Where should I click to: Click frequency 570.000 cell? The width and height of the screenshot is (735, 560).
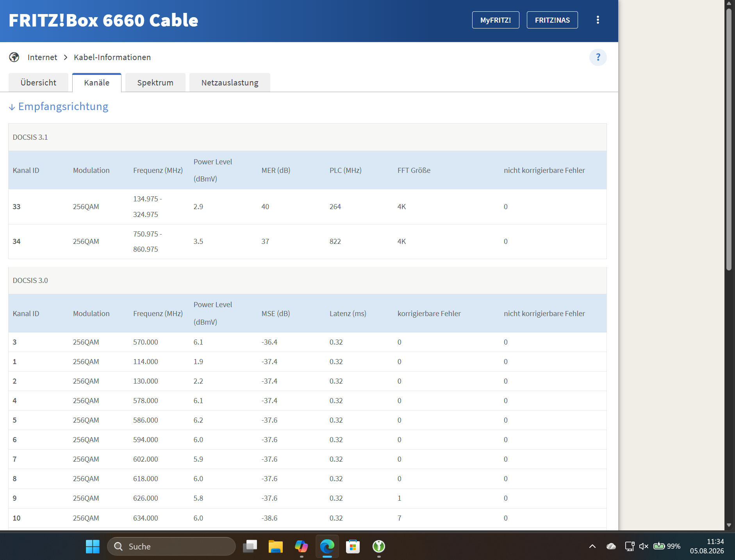[146, 342]
